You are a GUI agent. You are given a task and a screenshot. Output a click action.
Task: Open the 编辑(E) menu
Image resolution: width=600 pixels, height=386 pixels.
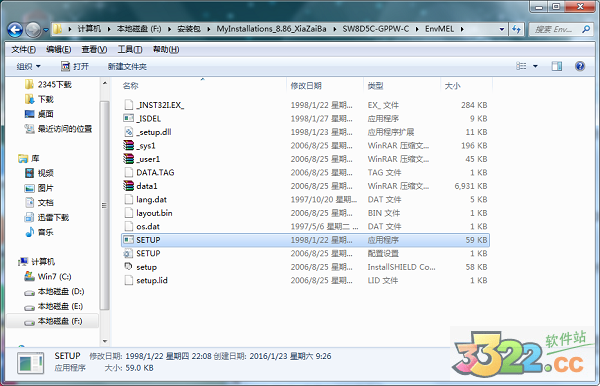coord(59,49)
